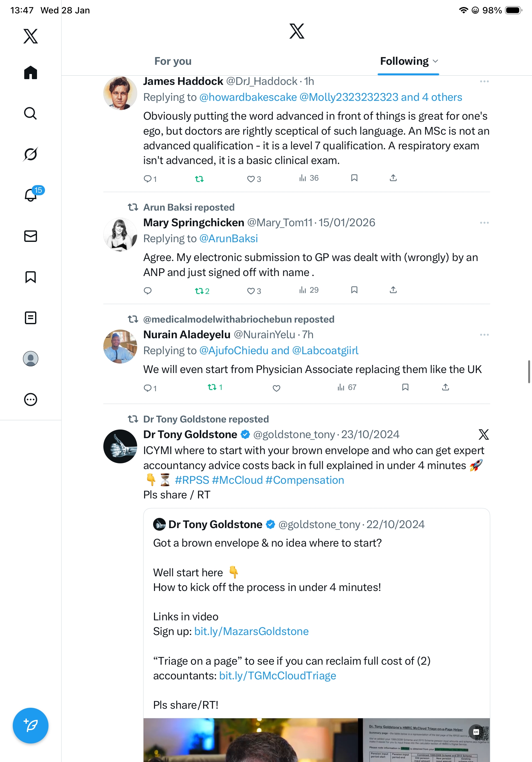
Task: Bookmark Mary Springchicken's post
Action: click(x=354, y=290)
